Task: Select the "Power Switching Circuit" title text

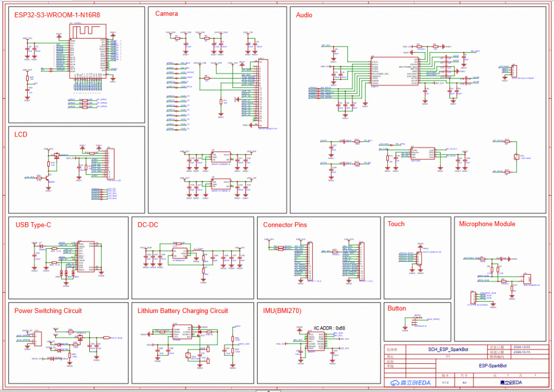Action: pos(48,310)
